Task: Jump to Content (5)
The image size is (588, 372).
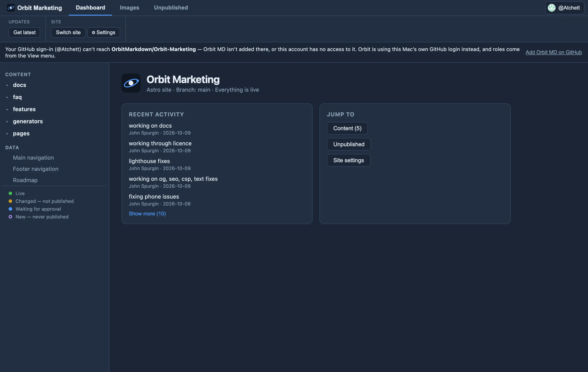Action: [347, 128]
